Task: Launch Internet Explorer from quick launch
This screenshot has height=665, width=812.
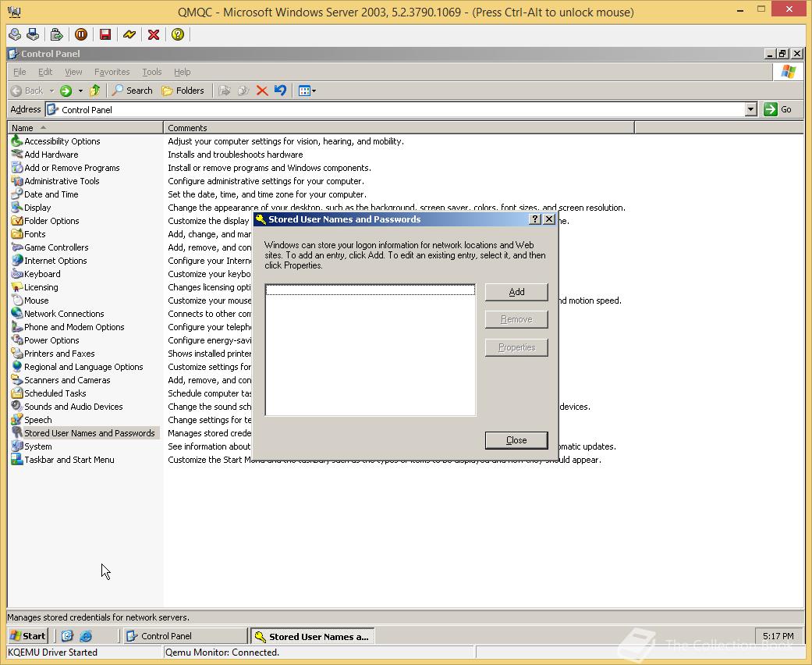Action: click(86, 636)
